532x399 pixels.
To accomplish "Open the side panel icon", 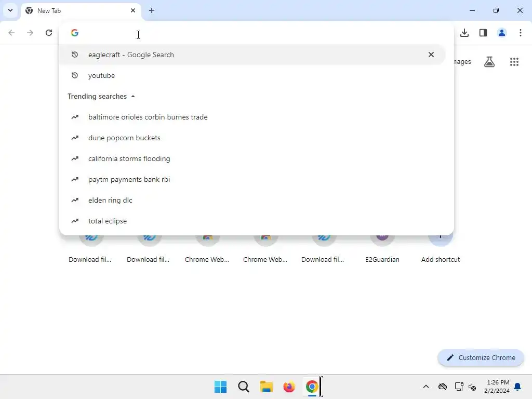I will click(x=483, y=33).
